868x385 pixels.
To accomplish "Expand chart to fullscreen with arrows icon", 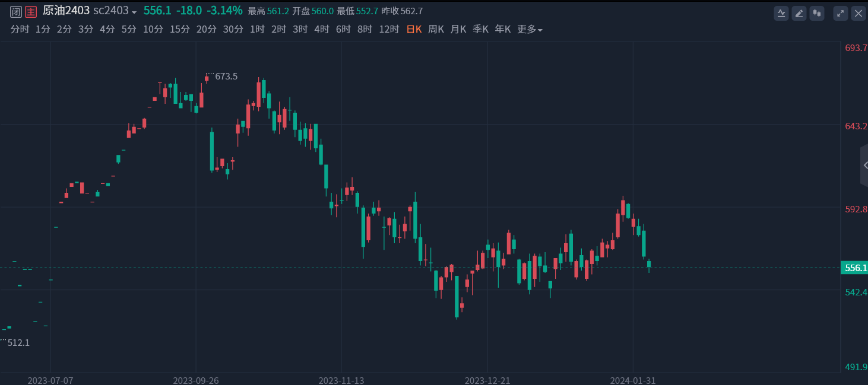I will [x=840, y=13].
